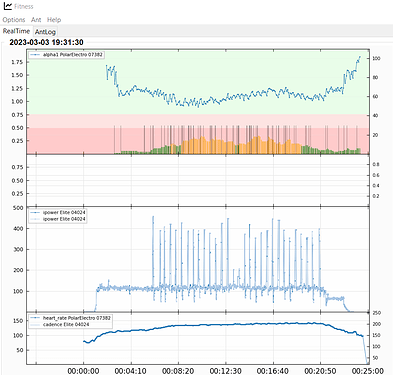
Task: Click the 500 label on power axis
Action: [x=18, y=208]
